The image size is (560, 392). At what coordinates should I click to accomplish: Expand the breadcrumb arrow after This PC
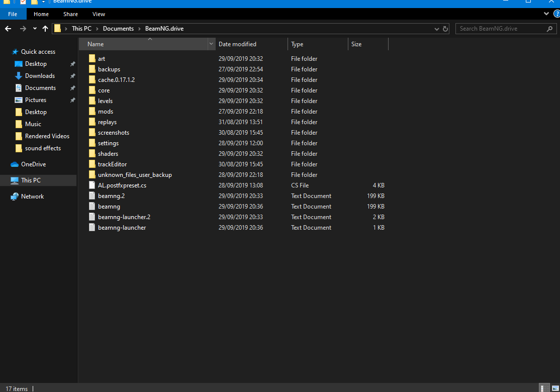(97, 29)
